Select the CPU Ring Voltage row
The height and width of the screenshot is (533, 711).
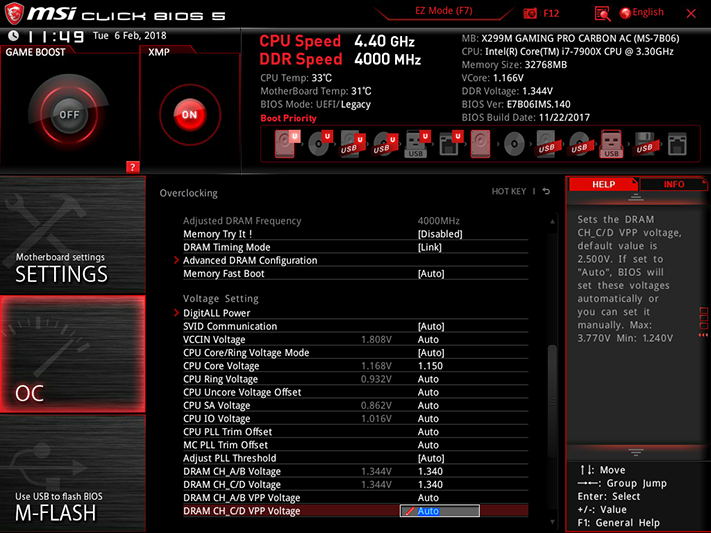[356, 379]
